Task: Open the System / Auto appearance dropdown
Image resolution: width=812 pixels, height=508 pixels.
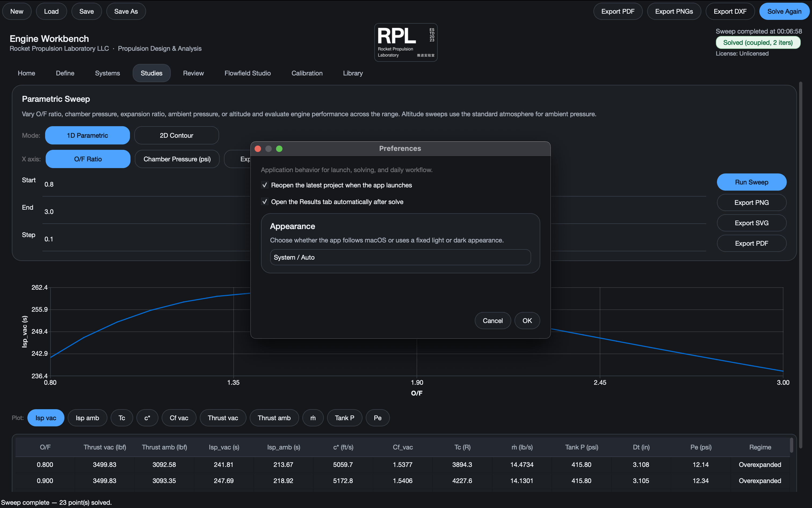Action: [400, 257]
